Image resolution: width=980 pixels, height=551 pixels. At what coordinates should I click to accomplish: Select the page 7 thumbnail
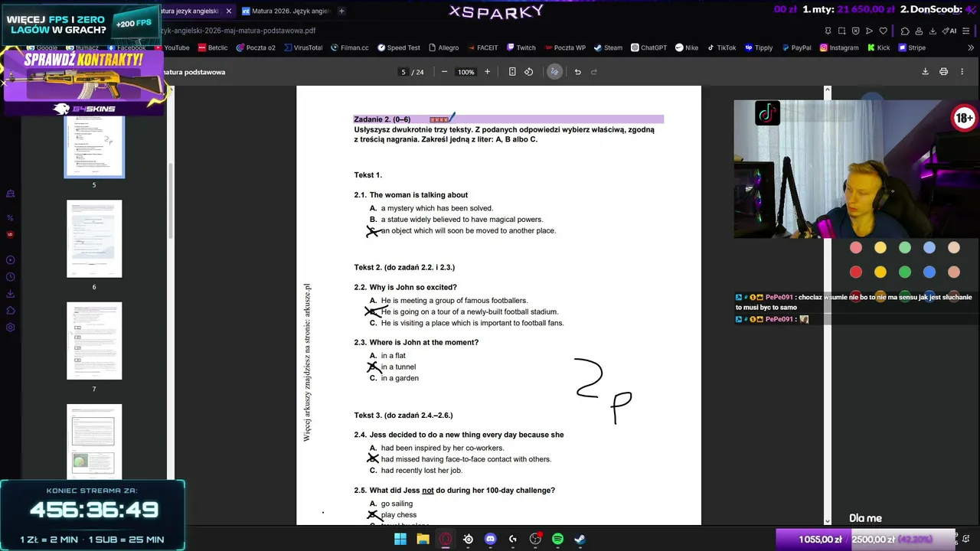tap(94, 341)
